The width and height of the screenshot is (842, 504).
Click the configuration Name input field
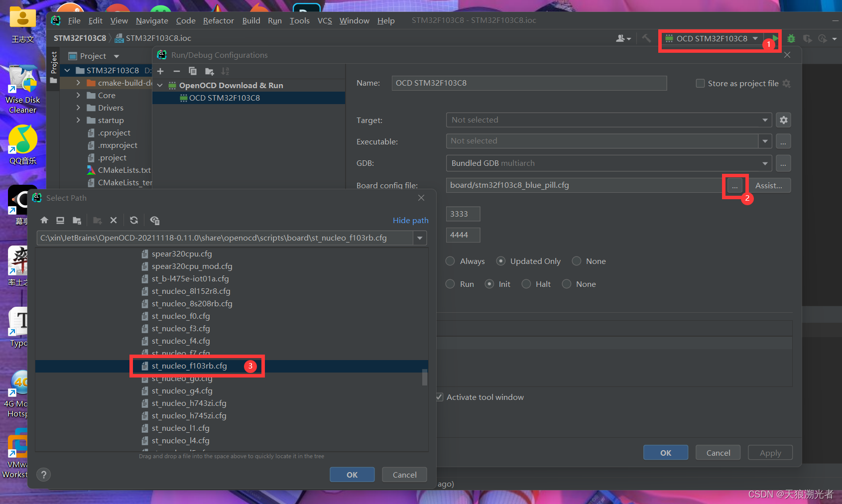(529, 83)
